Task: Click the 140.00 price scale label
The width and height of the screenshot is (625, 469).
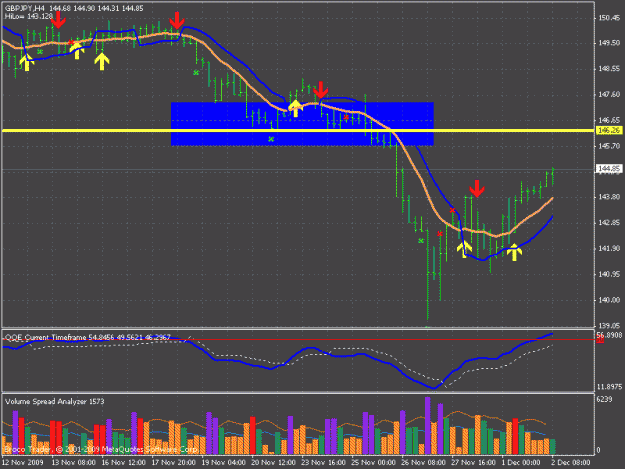Action: [609, 300]
